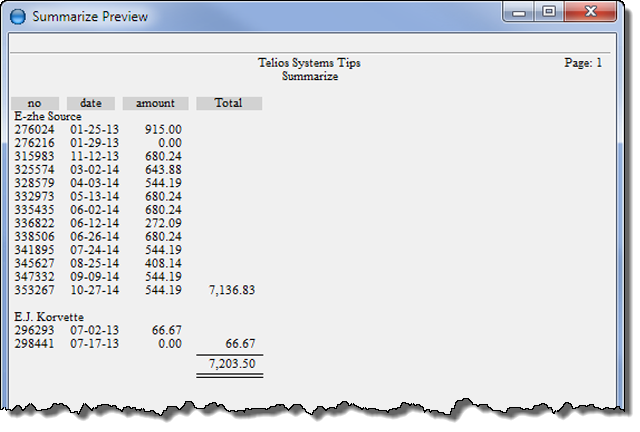Click the Summarize Preview window icon
Image resolution: width=640 pixels, height=432 pixels.
(16, 16)
